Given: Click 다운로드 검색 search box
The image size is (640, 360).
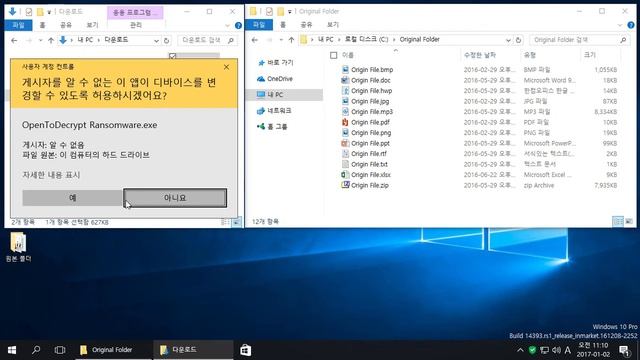Looking at the screenshot, I should (x=208, y=40).
